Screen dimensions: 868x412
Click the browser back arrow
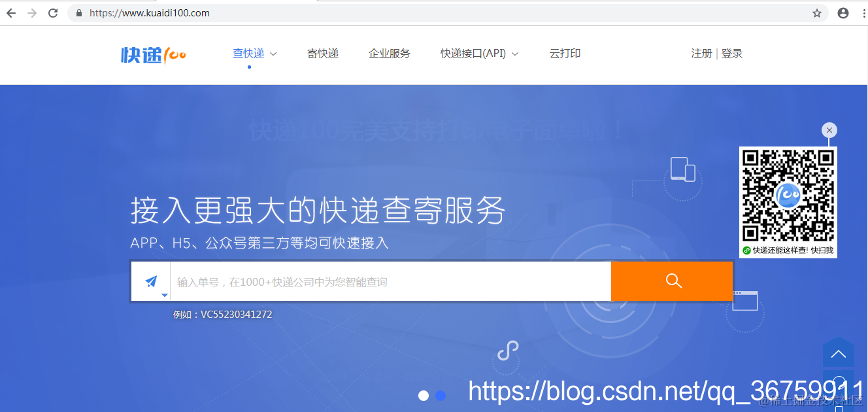11,12
